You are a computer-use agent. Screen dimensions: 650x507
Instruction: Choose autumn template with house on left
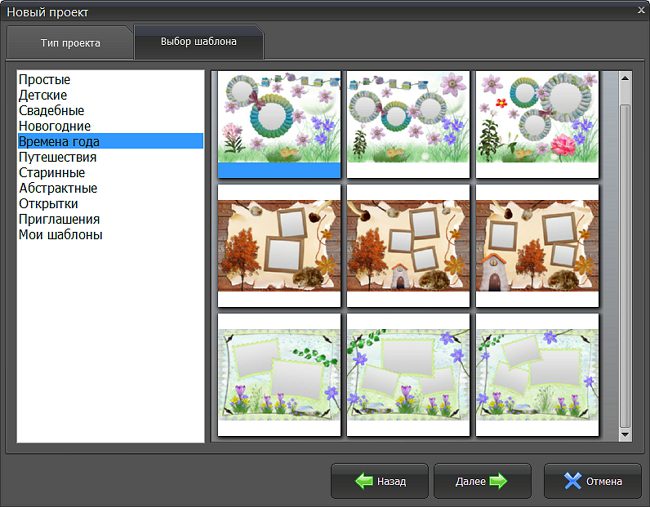[x=537, y=246]
